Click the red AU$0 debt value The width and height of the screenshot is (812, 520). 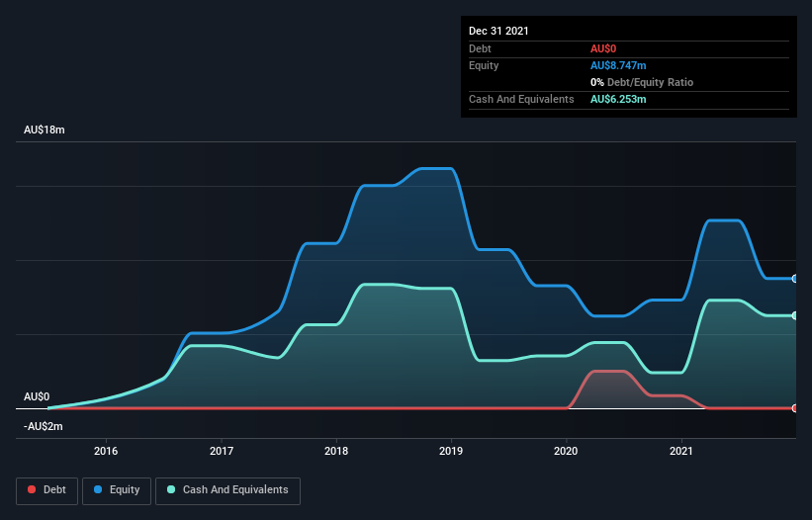click(603, 48)
